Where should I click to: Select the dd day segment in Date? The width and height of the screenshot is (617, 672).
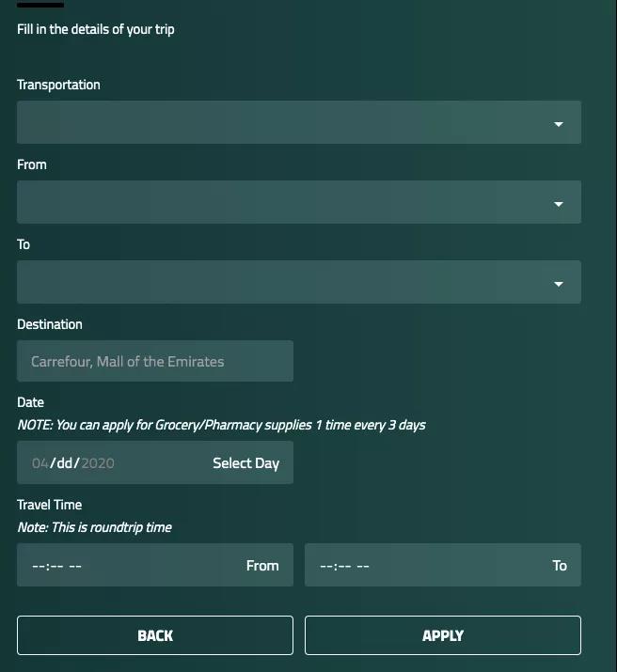[65, 463]
